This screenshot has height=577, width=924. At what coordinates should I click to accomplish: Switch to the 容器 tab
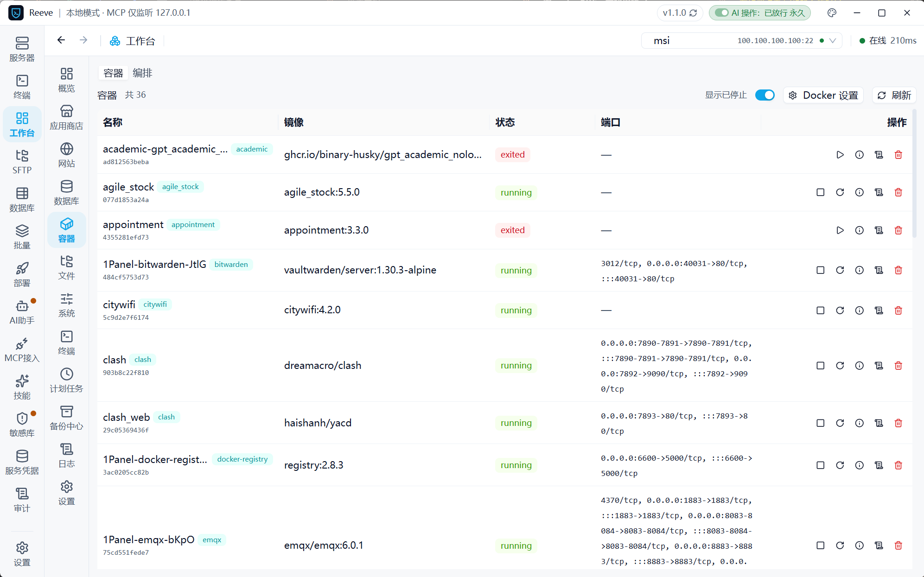(113, 73)
